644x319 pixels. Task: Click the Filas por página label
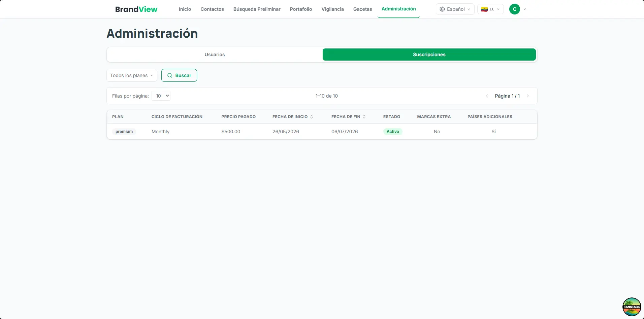coord(130,96)
